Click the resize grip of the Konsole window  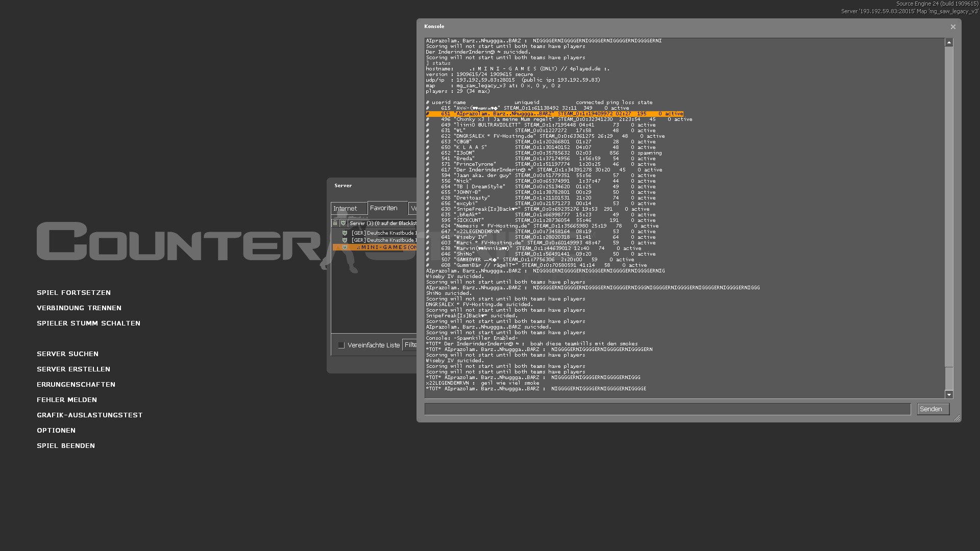pyautogui.click(x=957, y=418)
